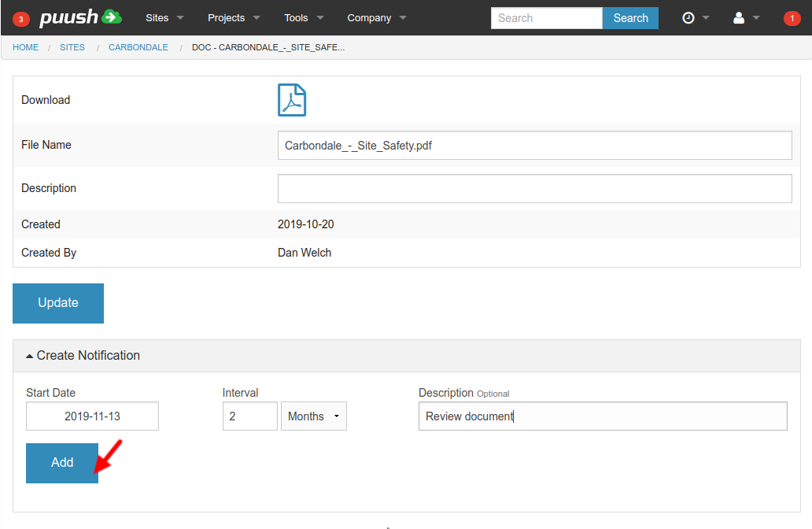Expand the Company dropdown

click(377, 17)
